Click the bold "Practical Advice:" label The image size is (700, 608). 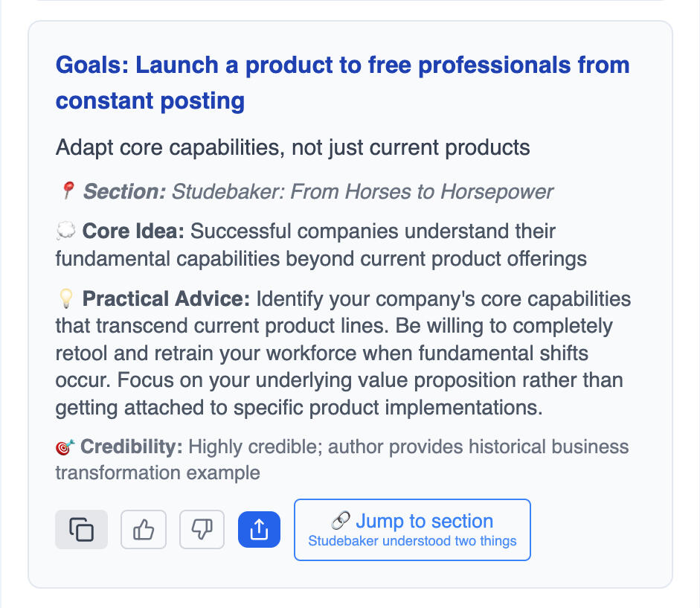point(166,299)
